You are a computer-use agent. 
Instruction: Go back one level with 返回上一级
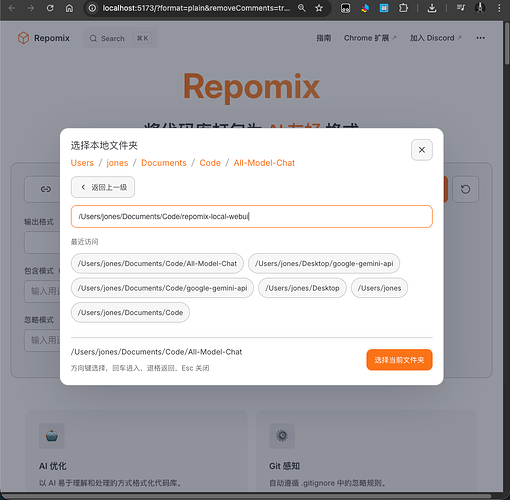pyautogui.click(x=103, y=187)
